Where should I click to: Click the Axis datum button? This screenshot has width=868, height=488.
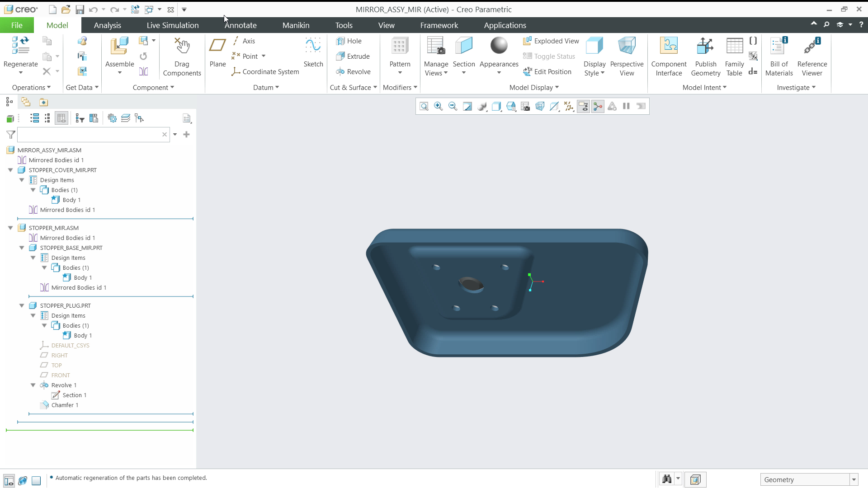[244, 41]
